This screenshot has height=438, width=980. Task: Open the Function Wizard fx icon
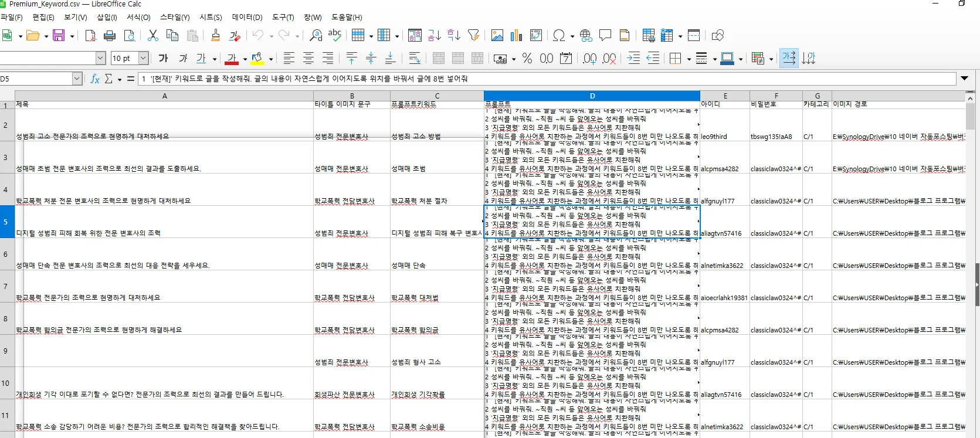pyautogui.click(x=95, y=79)
